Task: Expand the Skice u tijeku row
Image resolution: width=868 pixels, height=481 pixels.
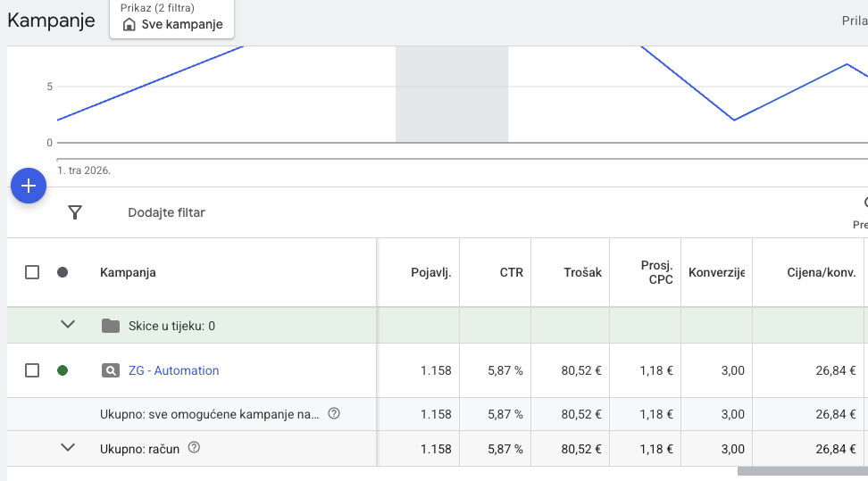Action: pyautogui.click(x=68, y=325)
